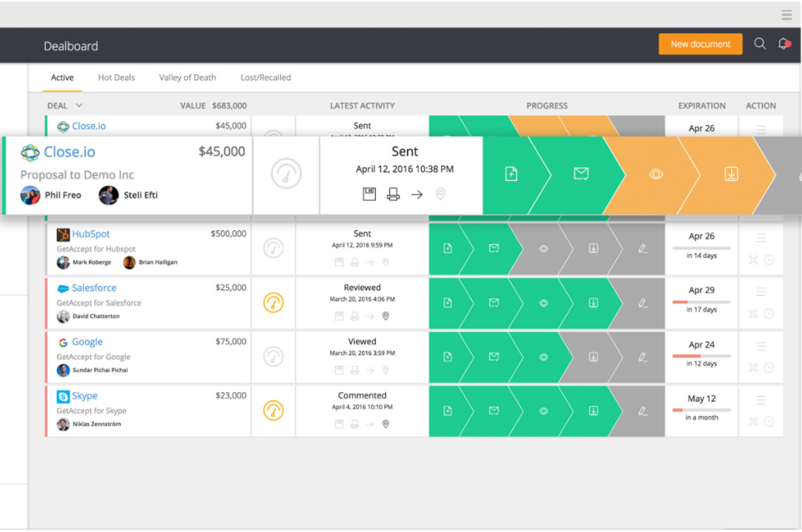Viewport: 802px width, 532px height.
Task: Click the expiration bar under May 12
Action: pyautogui.click(x=701, y=409)
